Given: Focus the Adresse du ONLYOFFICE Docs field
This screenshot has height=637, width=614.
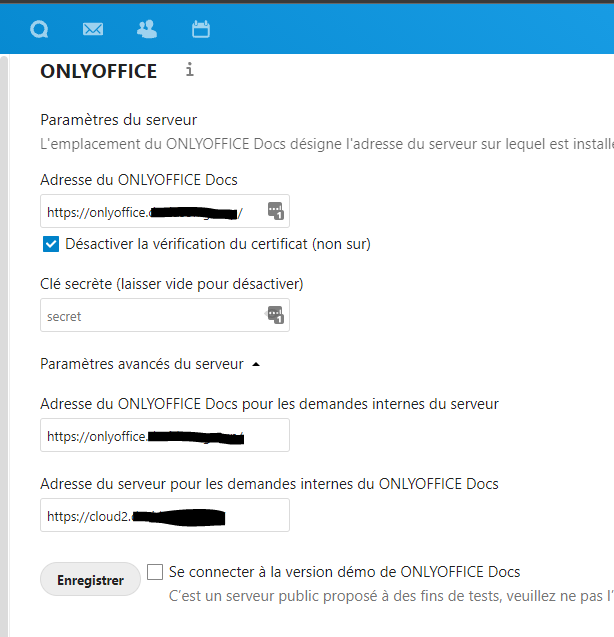Looking at the screenshot, I should pos(165,211).
